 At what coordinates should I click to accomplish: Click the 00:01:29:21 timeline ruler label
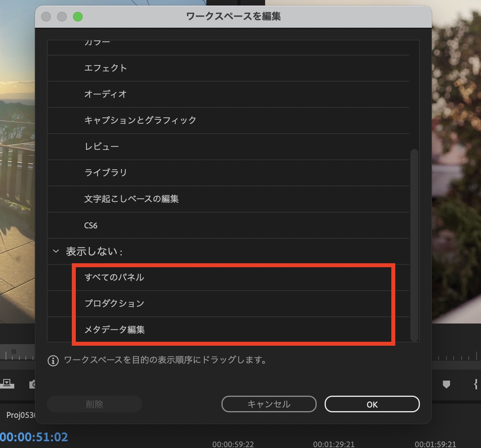tap(334, 444)
